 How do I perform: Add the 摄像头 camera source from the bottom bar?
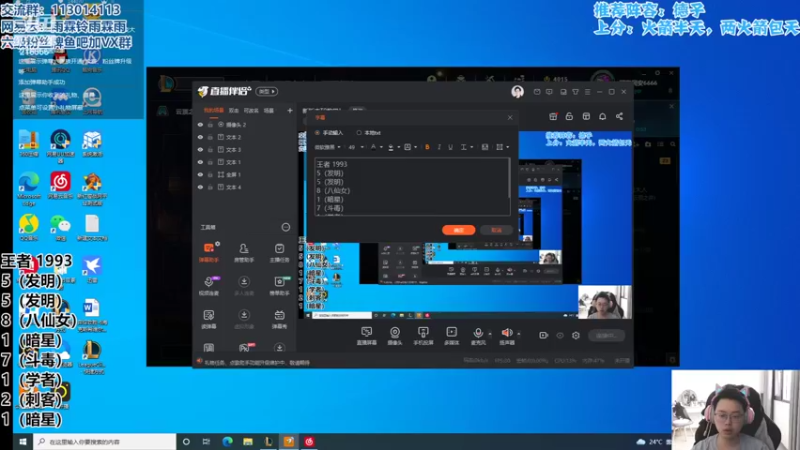pyautogui.click(x=394, y=336)
